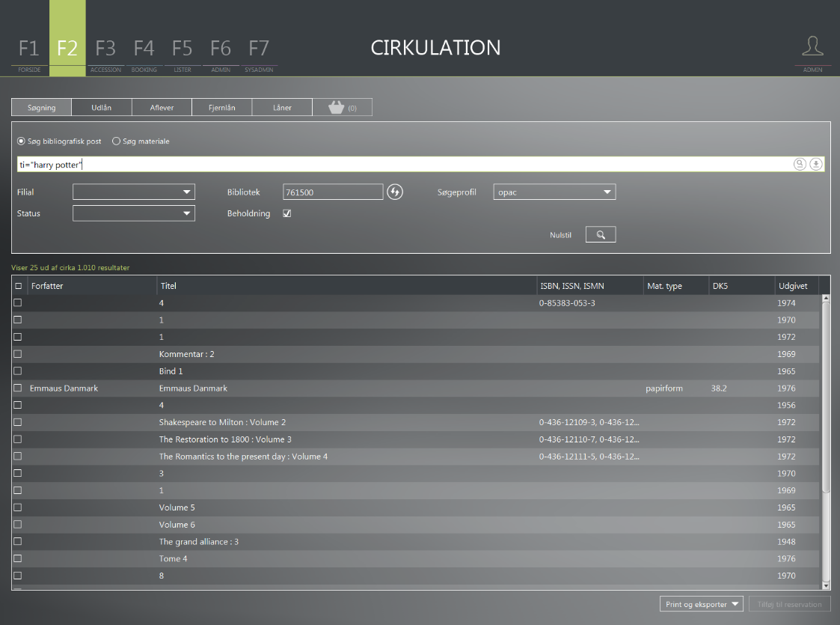Click the search history icon in query field

pyautogui.click(x=800, y=164)
